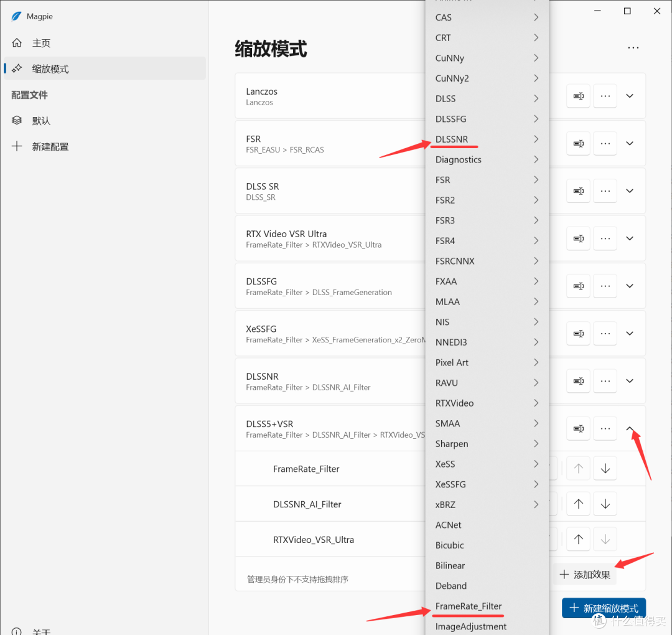
Task: Open the DLSS effects submenu
Action: (487, 98)
